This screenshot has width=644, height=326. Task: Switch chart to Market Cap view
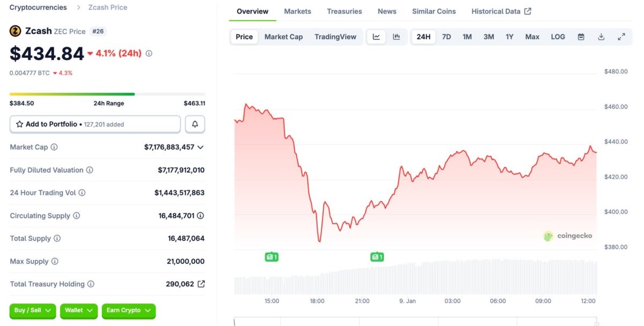pos(283,36)
